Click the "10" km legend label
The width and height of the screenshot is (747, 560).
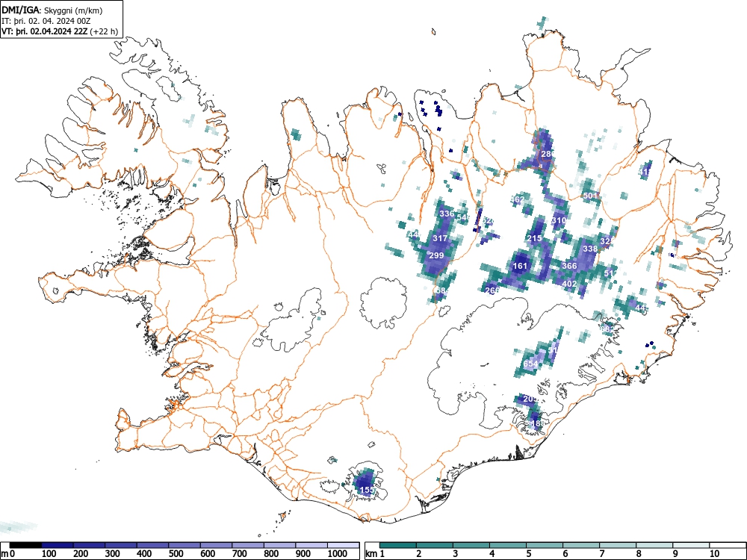coord(714,554)
